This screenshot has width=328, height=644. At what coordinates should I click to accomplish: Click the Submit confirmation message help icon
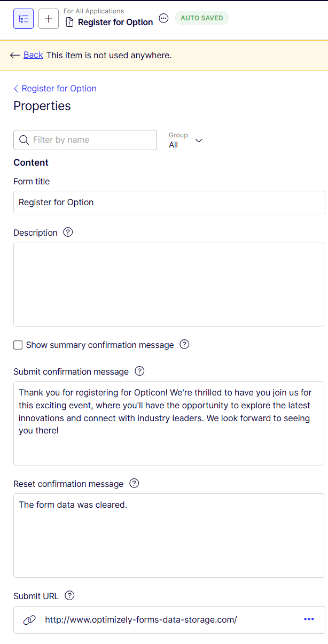pos(139,371)
